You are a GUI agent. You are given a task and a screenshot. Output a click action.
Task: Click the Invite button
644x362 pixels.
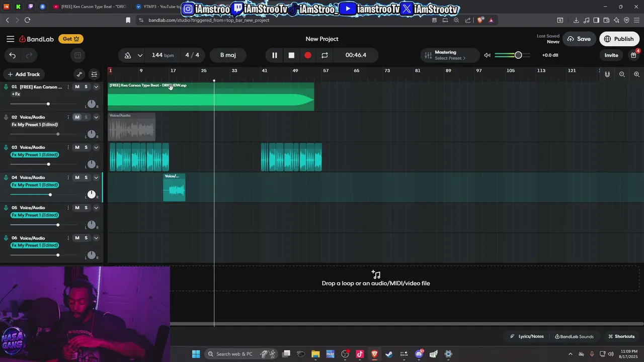[x=611, y=55]
